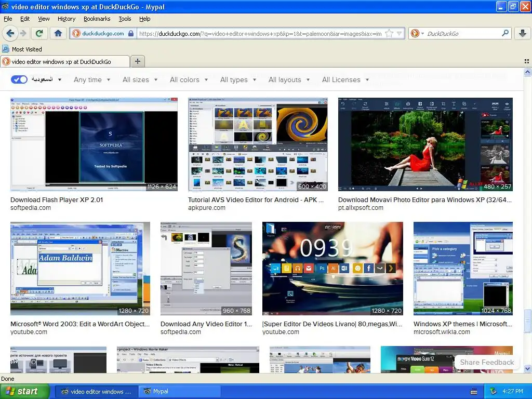This screenshot has width=532, height=399.
Task: Open the View menu
Action: coord(44,19)
